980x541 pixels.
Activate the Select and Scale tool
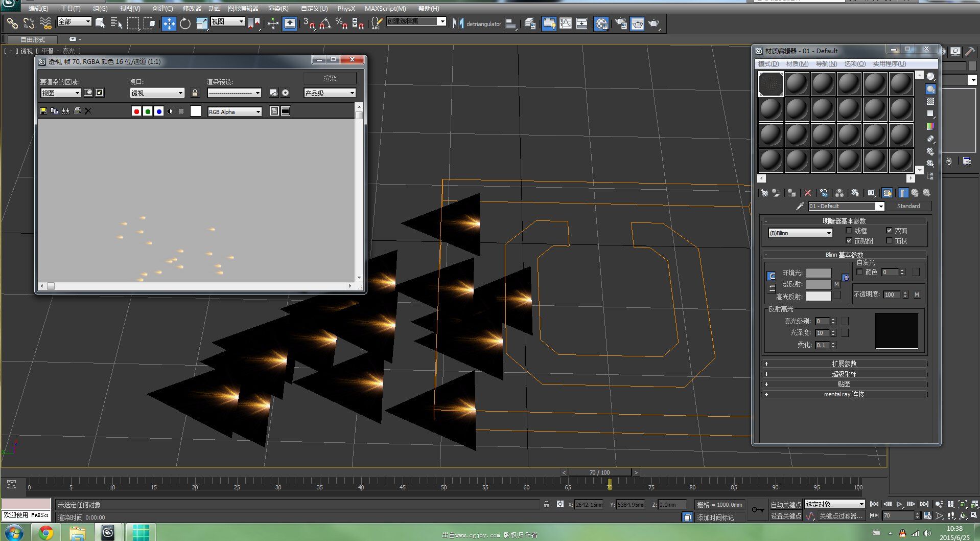(202, 24)
